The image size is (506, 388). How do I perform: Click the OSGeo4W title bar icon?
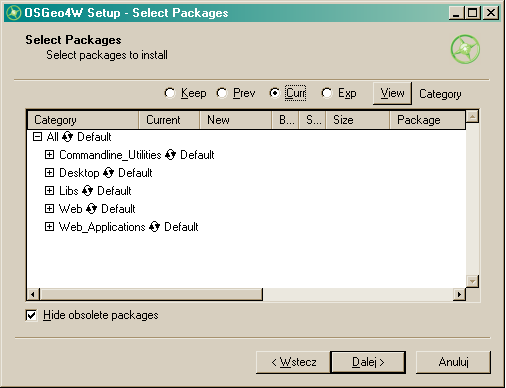click(x=14, y=13)
